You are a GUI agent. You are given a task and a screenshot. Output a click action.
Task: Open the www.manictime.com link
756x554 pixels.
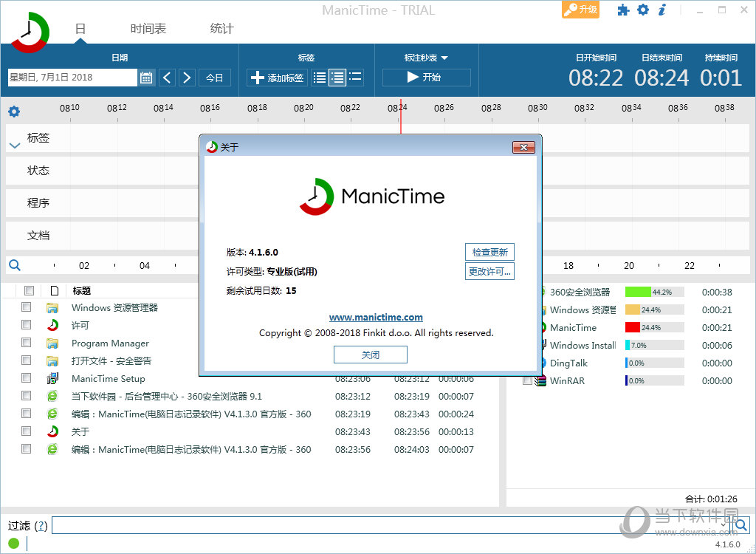[376, 317]
